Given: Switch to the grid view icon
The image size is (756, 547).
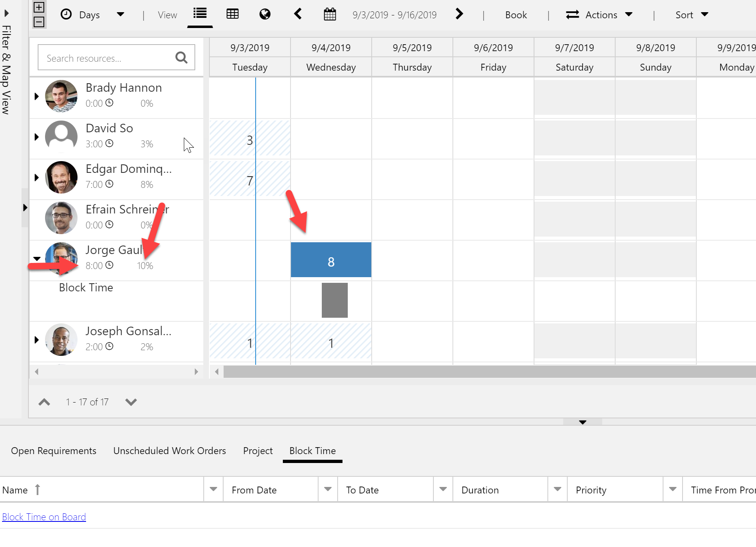Looking at the screenshot, I should 233,13.
